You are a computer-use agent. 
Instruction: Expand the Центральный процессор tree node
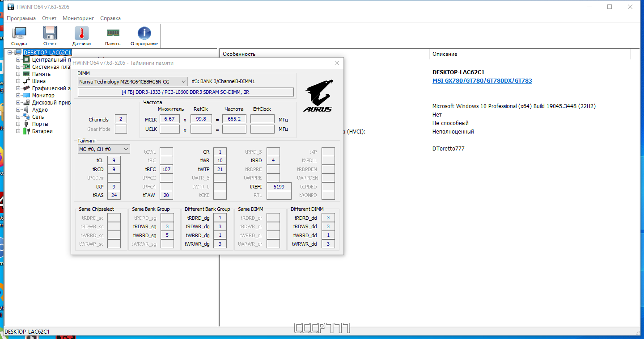click(18, 60)
